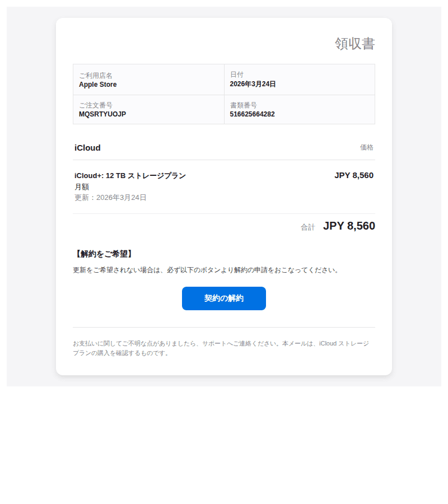Click the iCloud+ 12 TB プラン line item

(130, 175)
